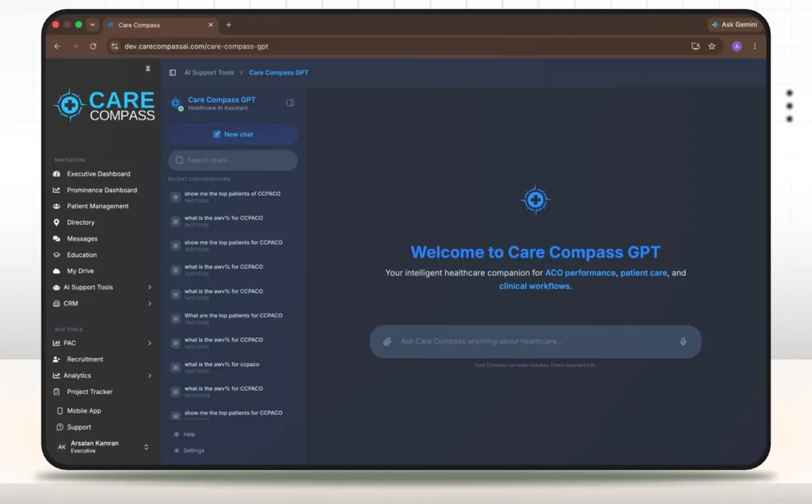Click the Prominence Dashboard chart icon
Image resolution: width=812 pixels, height=504 pixels.
(x=56, y=190)
